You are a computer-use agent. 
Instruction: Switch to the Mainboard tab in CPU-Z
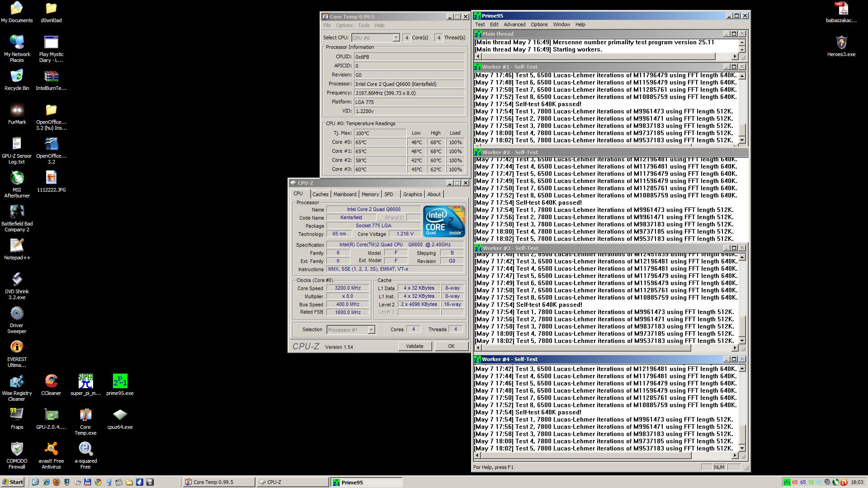(345, 194)
